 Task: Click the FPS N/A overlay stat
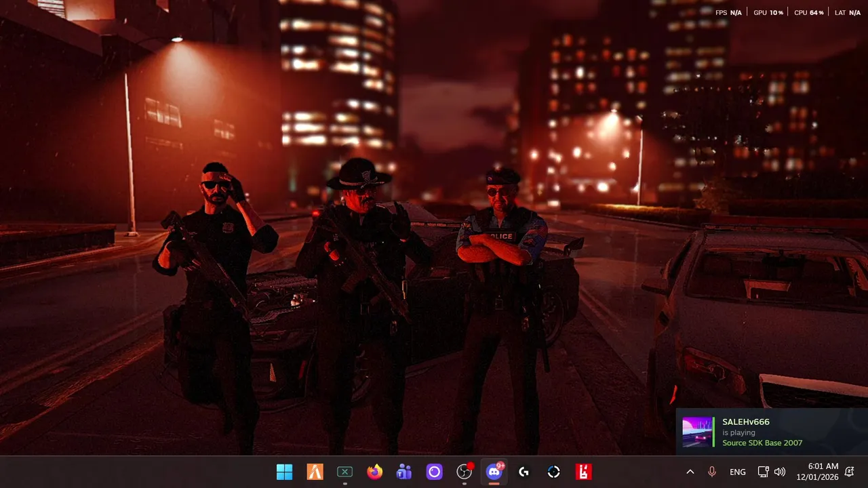[728, 13]
